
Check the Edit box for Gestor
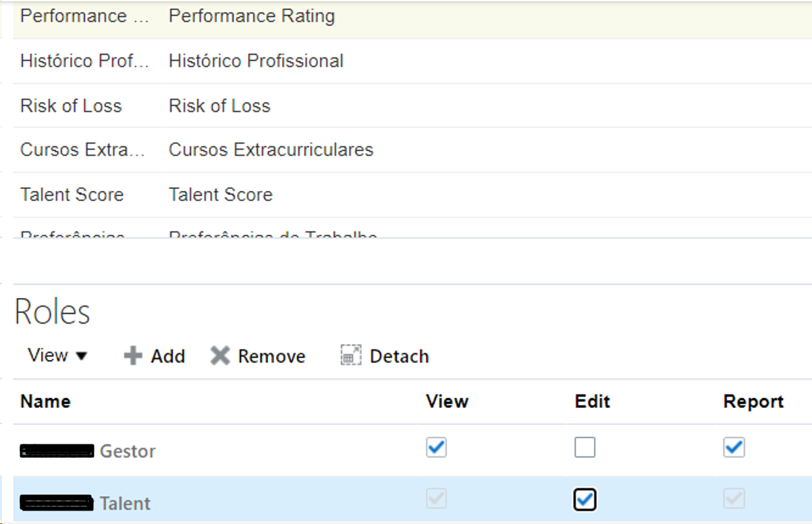click(x=585, y=448)
